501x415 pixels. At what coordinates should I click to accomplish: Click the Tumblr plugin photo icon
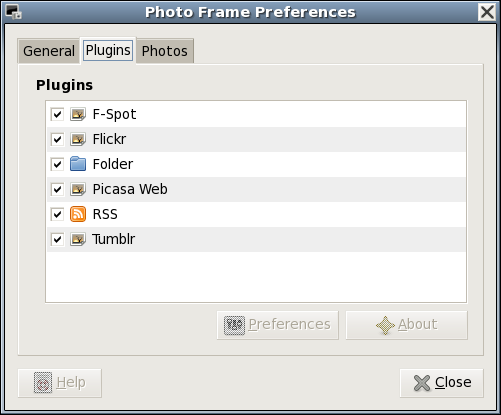[78, 239]
